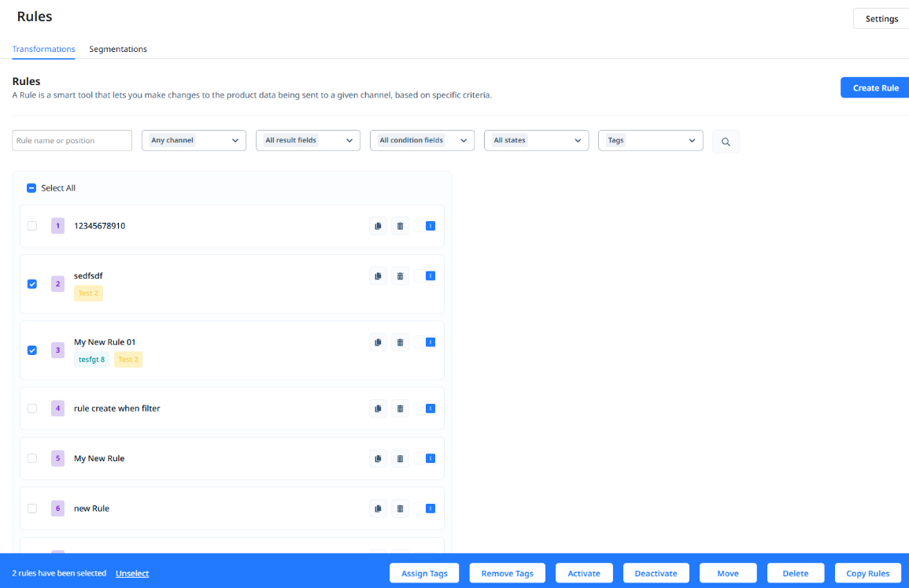Click the Move button

727,573
